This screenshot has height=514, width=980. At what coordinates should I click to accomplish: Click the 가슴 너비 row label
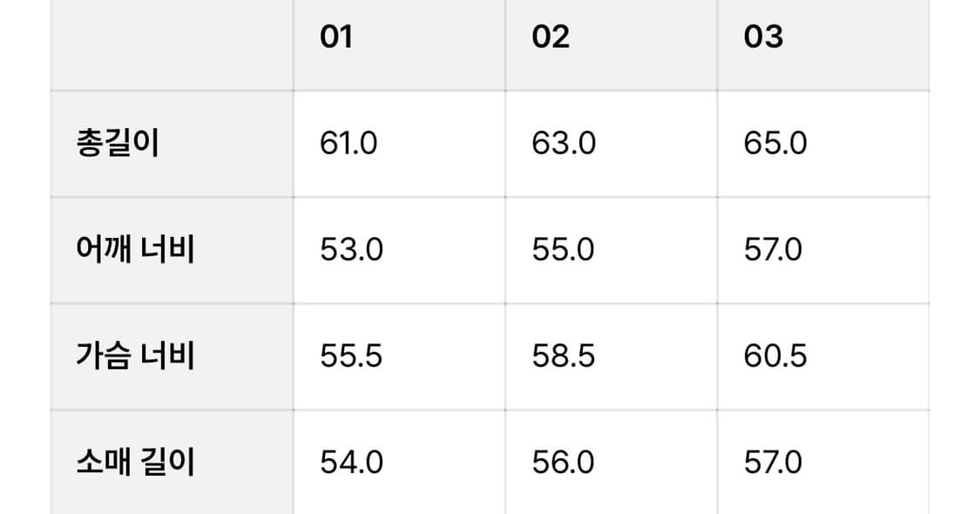135,356
